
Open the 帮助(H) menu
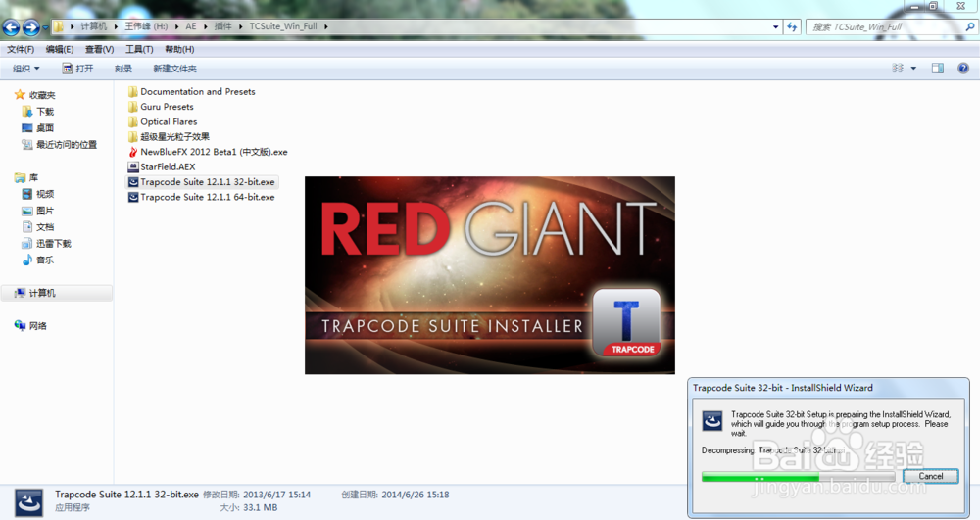tap(179, 49)
